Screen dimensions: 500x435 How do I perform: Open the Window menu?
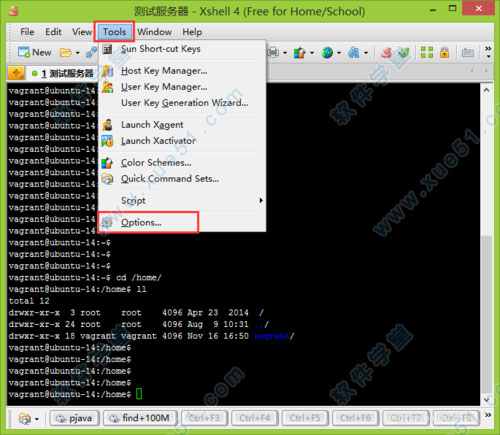pyautogui.click(x=154, y=32)
